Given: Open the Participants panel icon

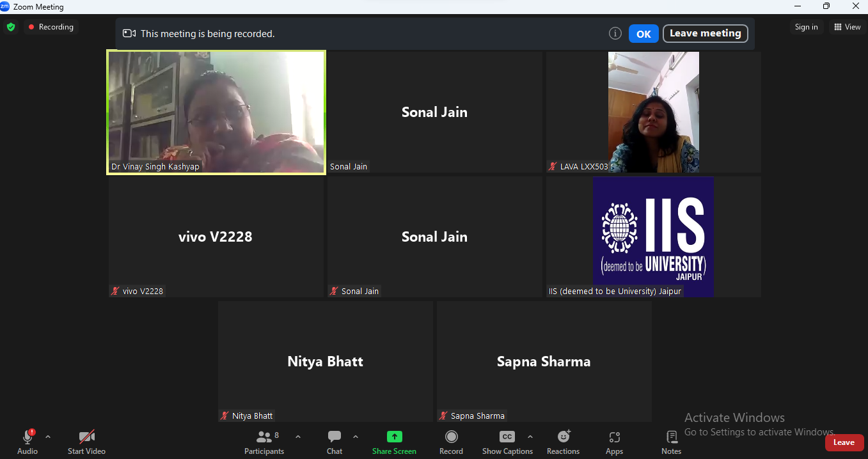Looking at the screenshot, I should [x=264, y=437].
